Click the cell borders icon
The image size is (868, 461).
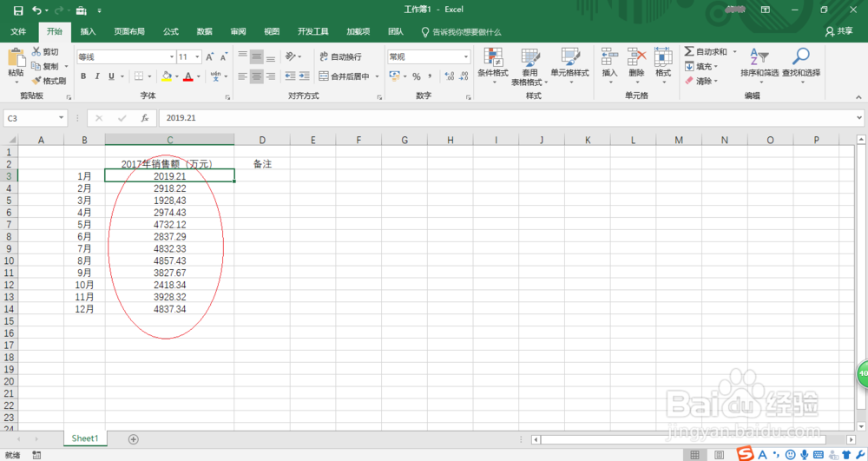click(x=139, y=76)
